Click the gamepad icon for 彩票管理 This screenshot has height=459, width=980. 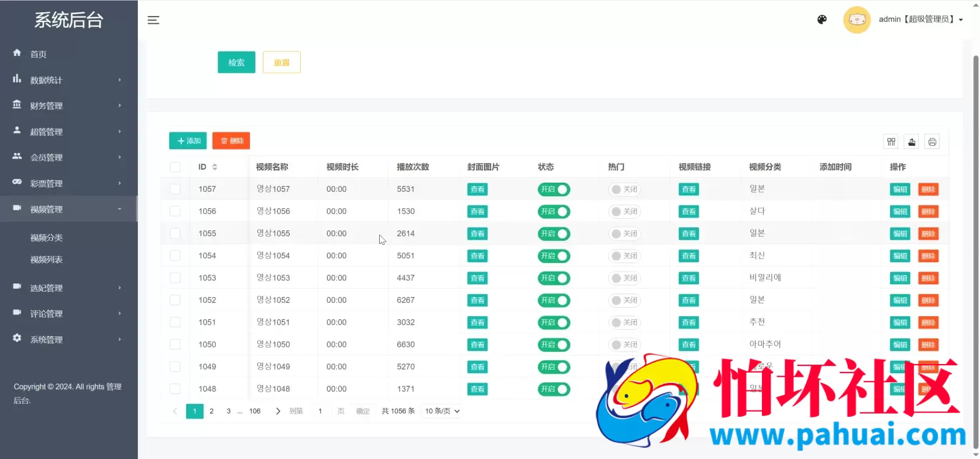point(17,181)
